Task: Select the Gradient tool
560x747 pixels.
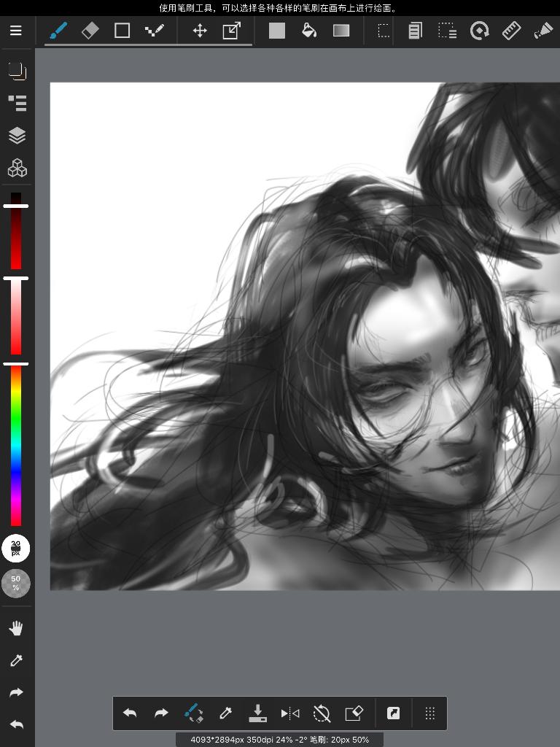Action: point(341,31)
